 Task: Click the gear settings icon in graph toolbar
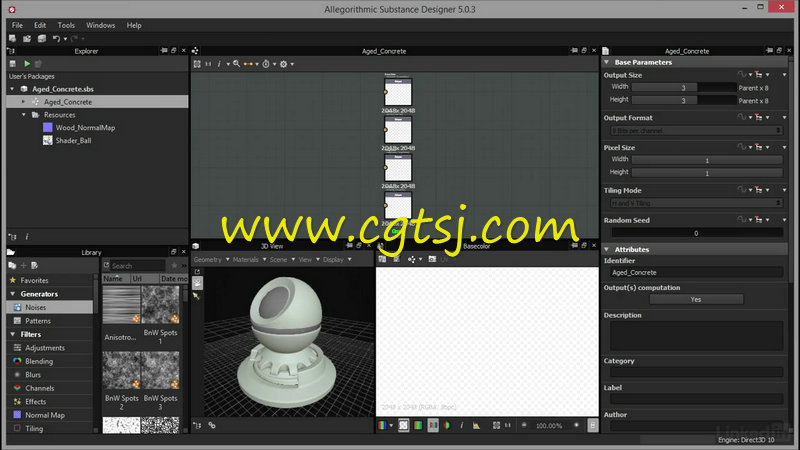[x=284, y=64]
